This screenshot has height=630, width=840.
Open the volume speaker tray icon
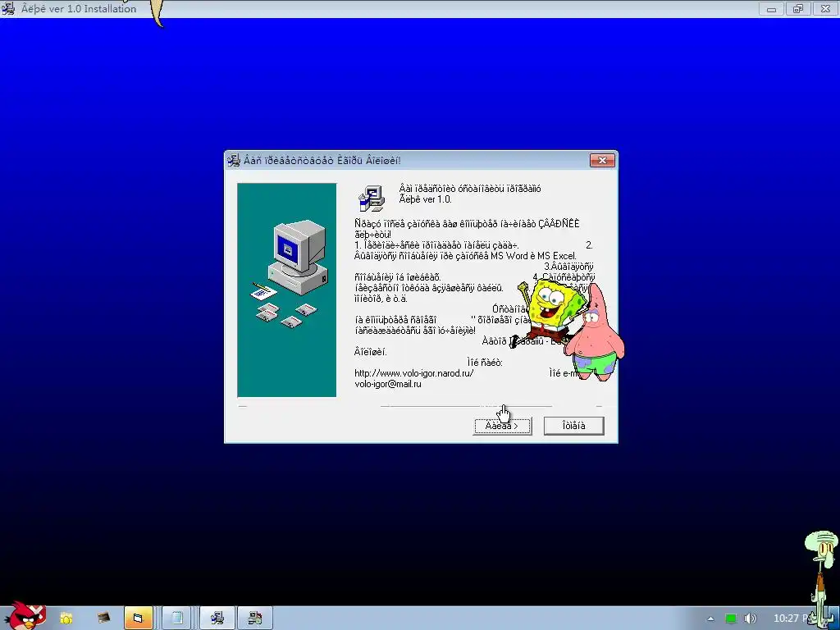[750, 619]
